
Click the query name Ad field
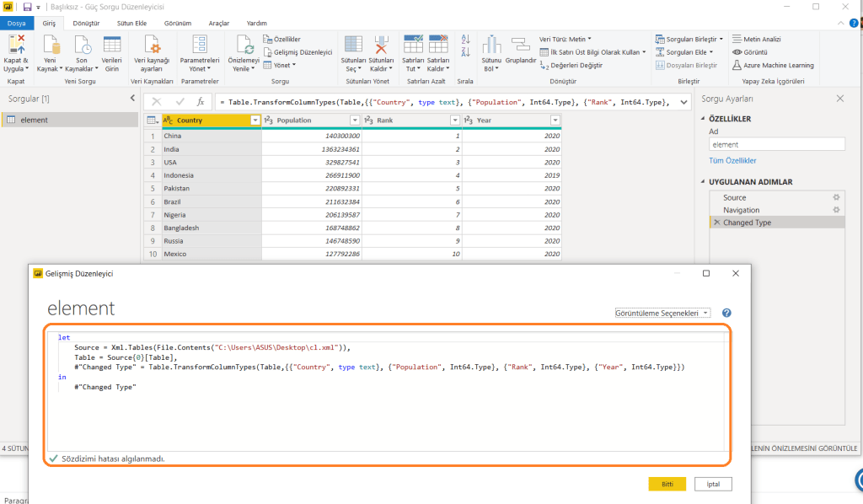pyautogui.click(x=775, y=144)
